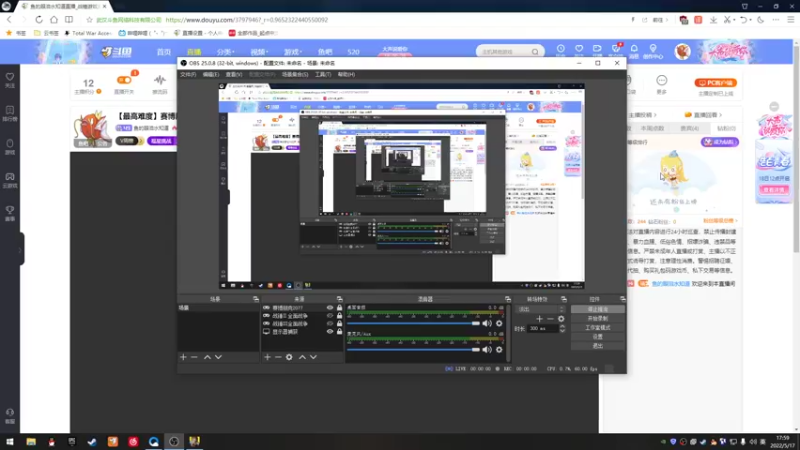Click search magnifier in Douyu header
800x450 pixels.
click(x=535, y=52)
